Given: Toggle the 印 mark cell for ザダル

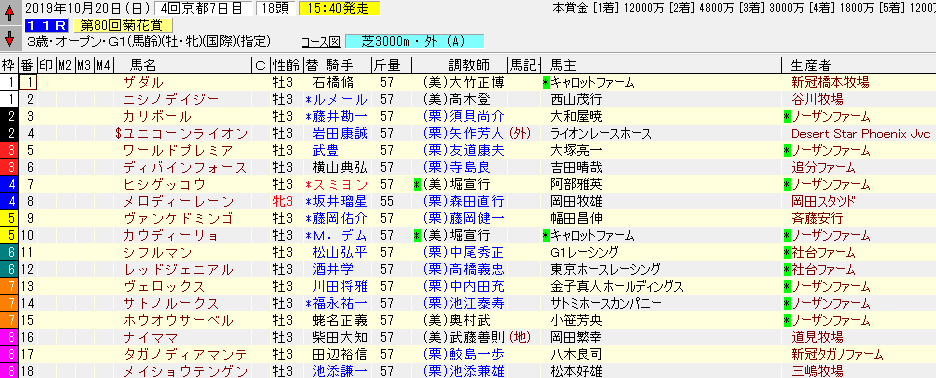Looking at the screenshot, I should click(x=47, y=82).
